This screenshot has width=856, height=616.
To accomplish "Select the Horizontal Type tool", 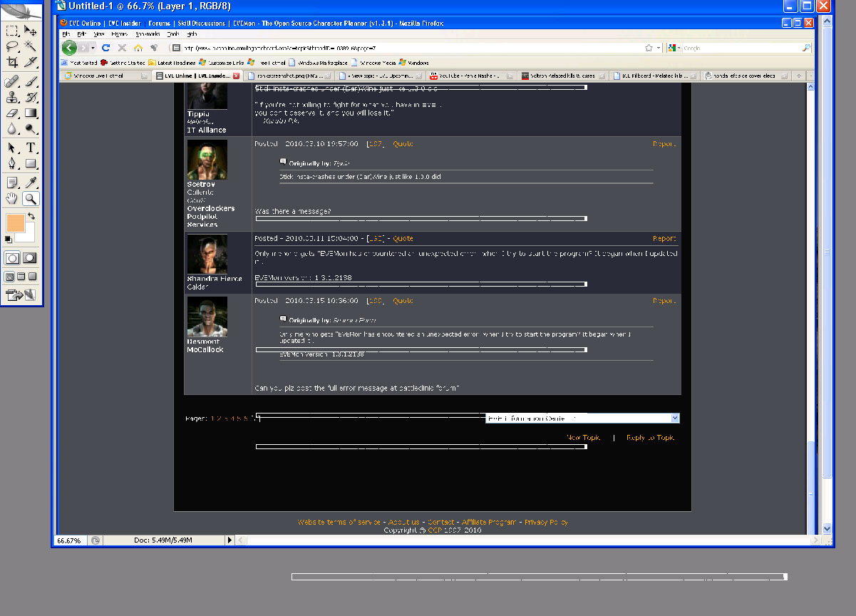I will click(x=31, y=148).
